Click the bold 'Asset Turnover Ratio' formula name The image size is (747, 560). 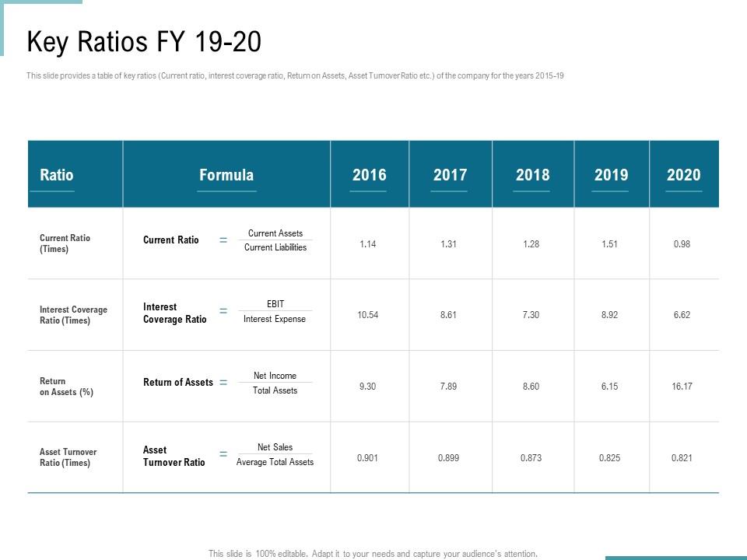(x=174, y=456)
